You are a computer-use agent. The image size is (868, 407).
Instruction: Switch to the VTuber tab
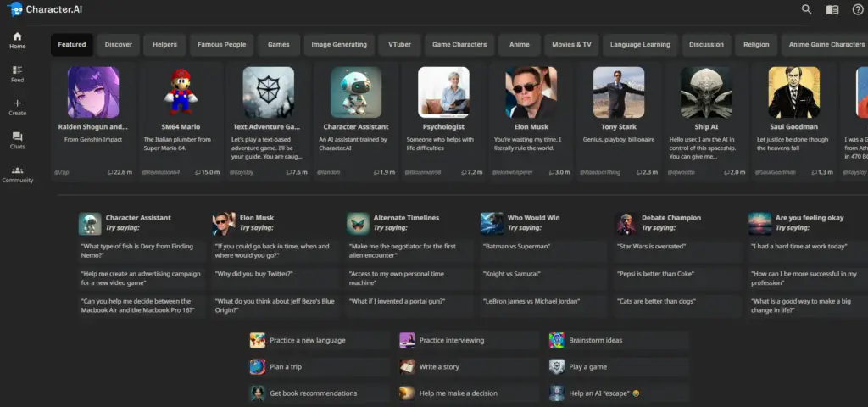pos(400,45)
